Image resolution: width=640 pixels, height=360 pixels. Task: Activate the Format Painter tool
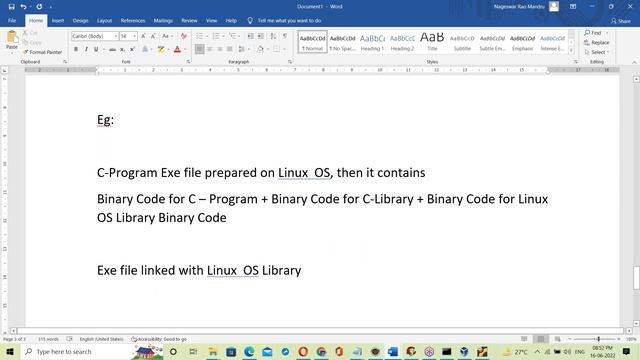click(x=43, y=52)
